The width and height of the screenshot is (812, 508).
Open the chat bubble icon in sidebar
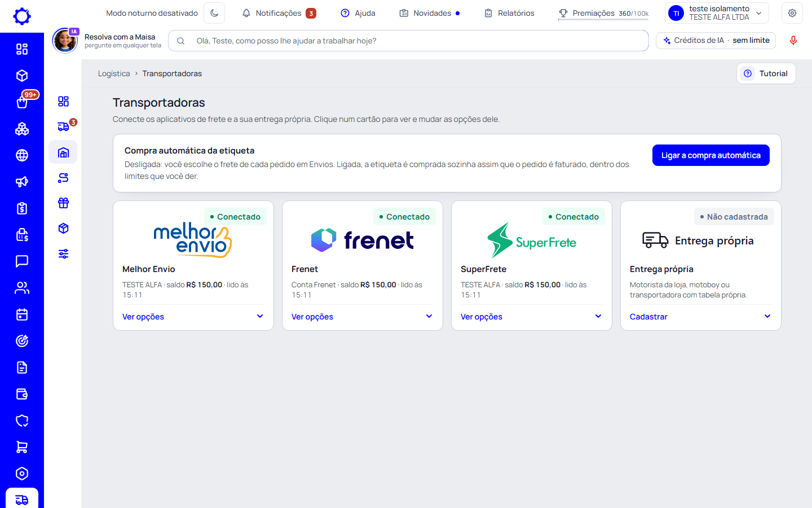22,261
